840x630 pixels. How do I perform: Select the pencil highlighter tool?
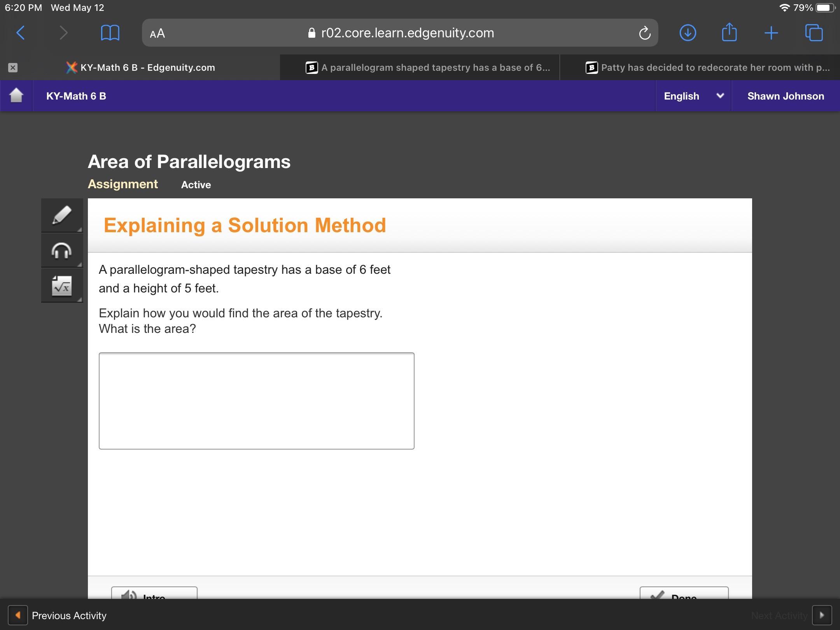click(62, 215)
